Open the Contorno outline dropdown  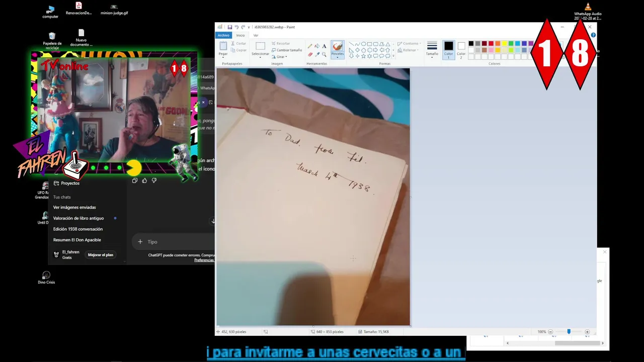coord(409,44)
